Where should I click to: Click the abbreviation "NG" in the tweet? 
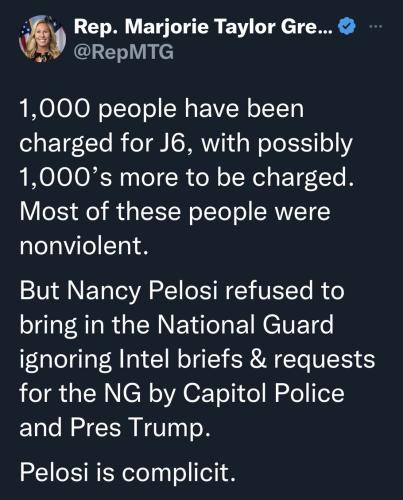(x=122, y=393)
